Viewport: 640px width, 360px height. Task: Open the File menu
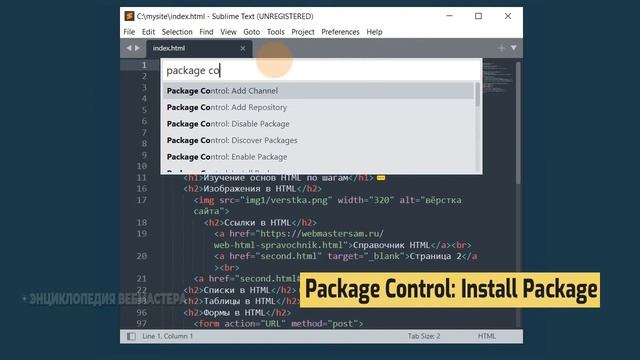pos(129,32)
